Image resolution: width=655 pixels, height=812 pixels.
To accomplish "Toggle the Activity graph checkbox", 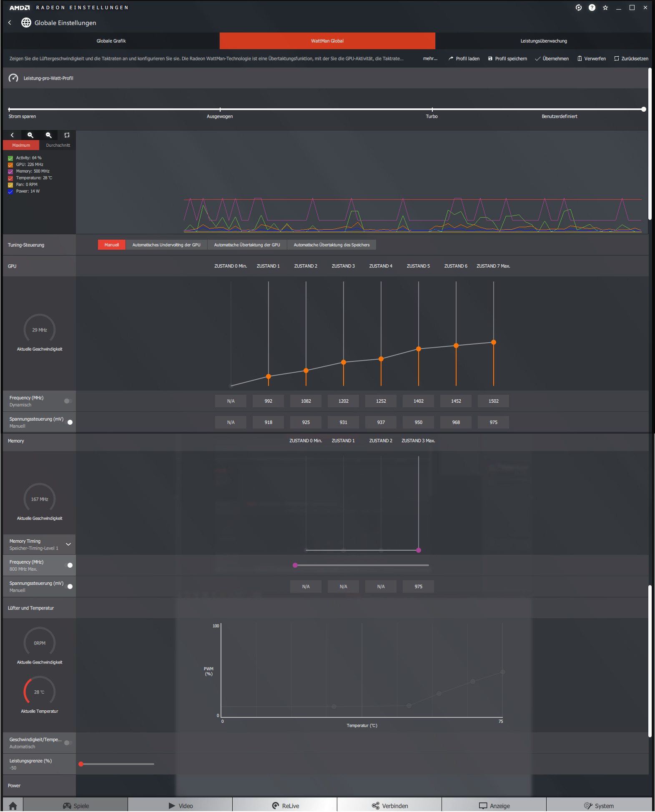I will [x=10, y=158].
